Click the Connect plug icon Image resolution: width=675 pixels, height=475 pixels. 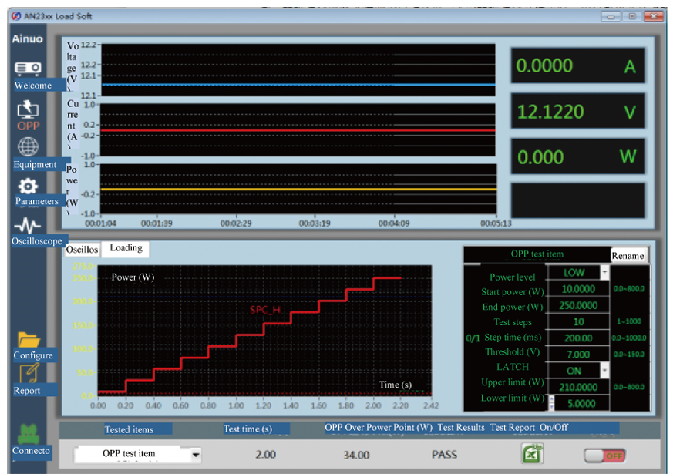point(28,434)
